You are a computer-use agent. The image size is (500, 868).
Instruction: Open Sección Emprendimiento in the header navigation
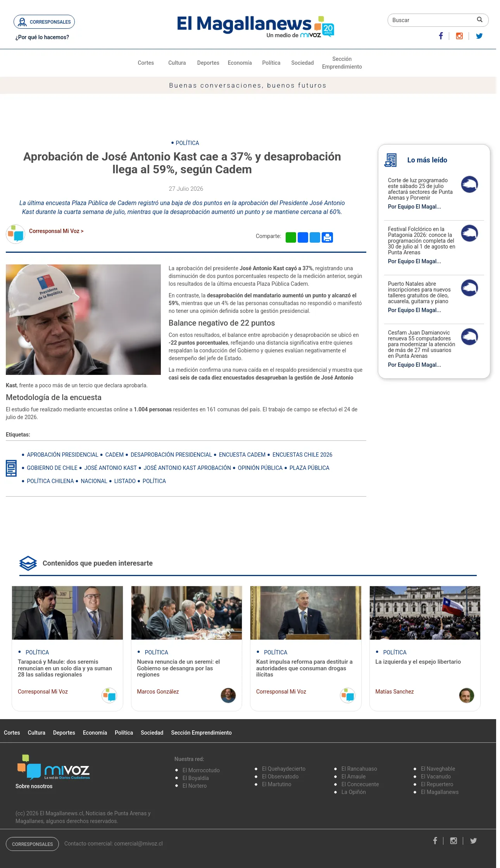click(342, 63)
